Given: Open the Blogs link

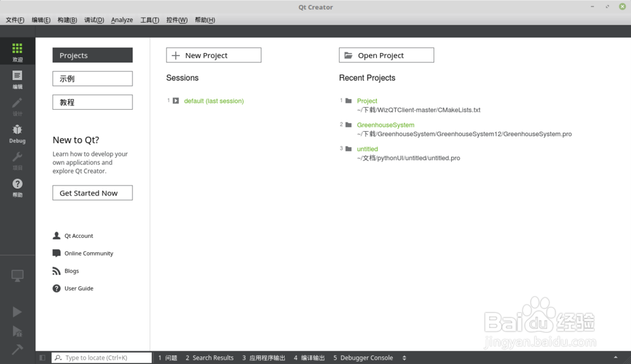Looking at the screenshot, I should (72, 271).
